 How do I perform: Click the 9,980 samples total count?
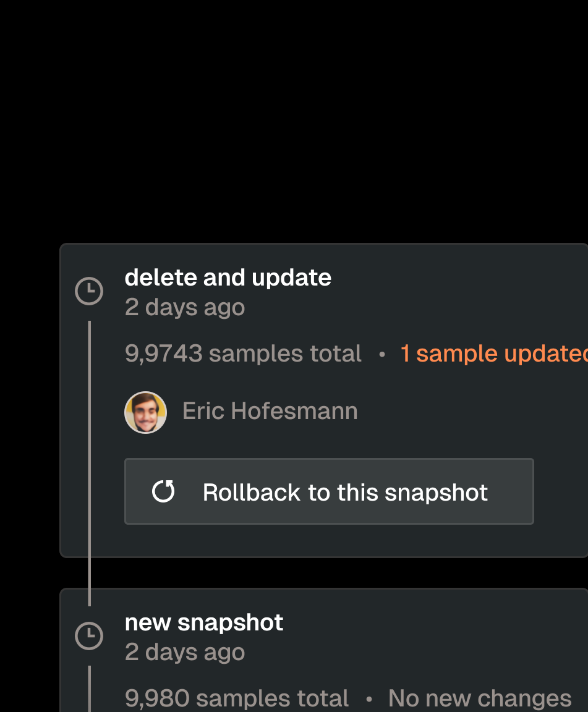[237, 698]
